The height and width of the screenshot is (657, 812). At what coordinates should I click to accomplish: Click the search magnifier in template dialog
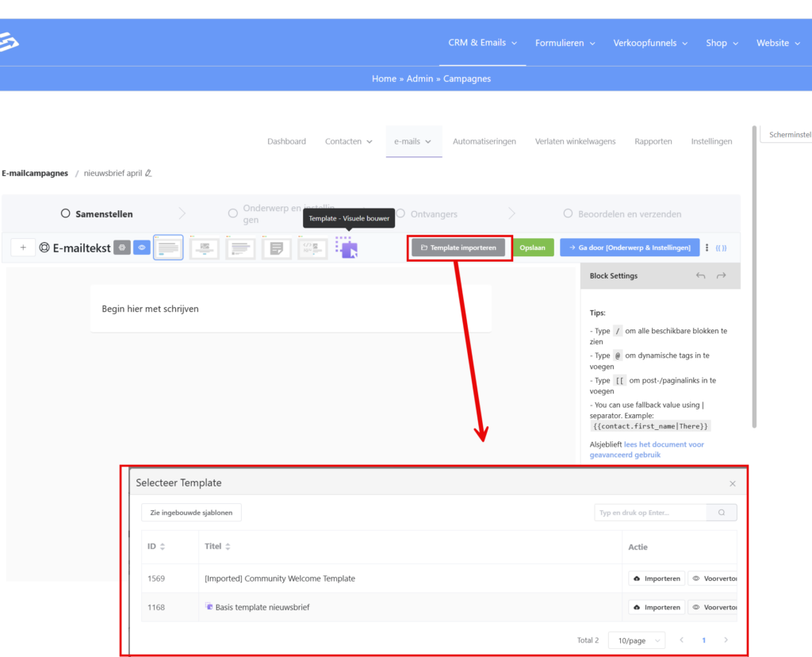pos(722,513)
